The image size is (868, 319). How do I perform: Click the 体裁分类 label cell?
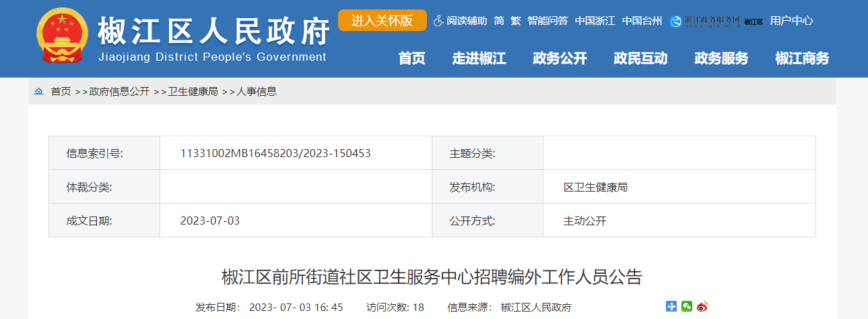pos(104,187)
